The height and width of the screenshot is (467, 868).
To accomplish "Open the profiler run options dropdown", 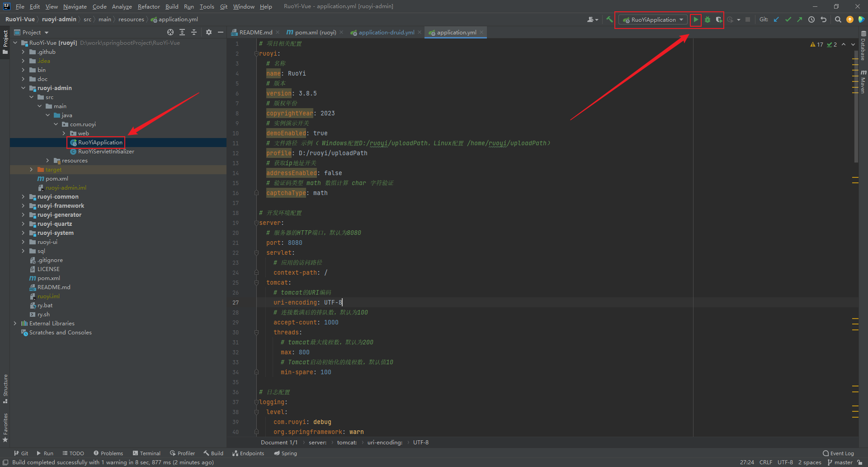I will 739,19.
